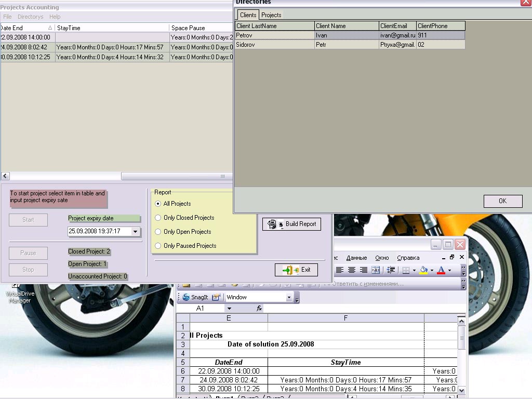Expand the SnagIt Window profile dropdown
The height and width of the screenshot is (399, 532).
(x=289, y=297)
